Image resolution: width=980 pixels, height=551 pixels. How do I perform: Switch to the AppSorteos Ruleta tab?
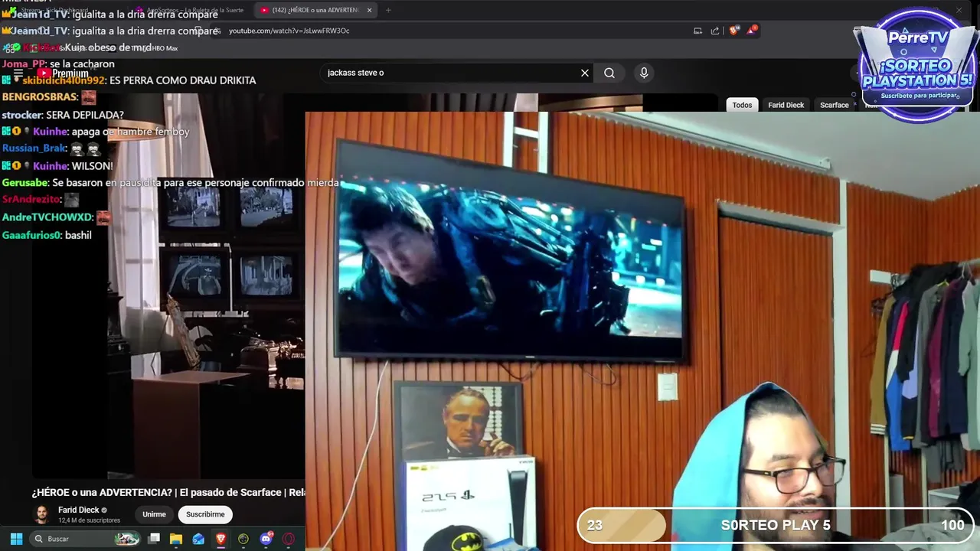click(191, 10)
